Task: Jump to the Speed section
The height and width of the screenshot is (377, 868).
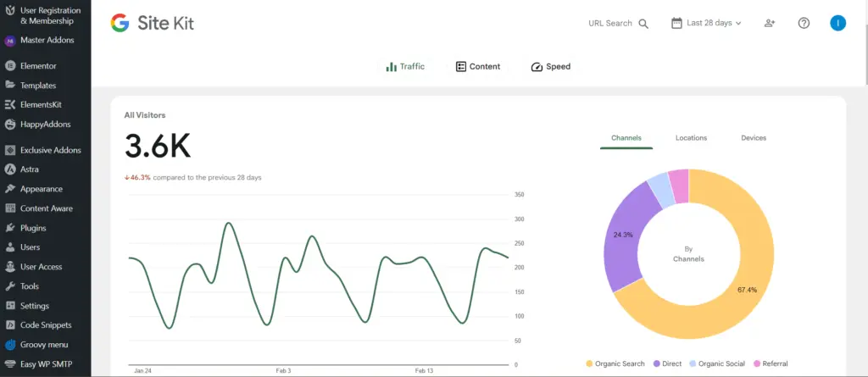Action: coord(551,66)
